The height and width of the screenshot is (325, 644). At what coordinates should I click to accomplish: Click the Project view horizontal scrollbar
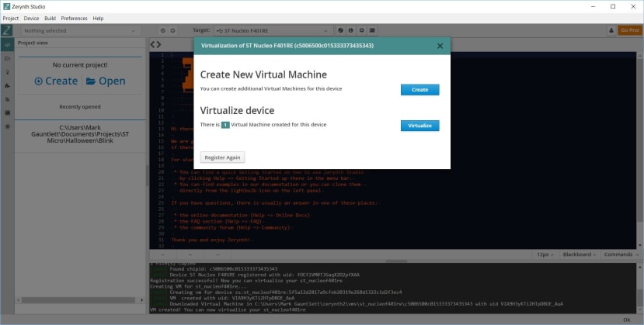pyautogui.click(x=78, y=300)
